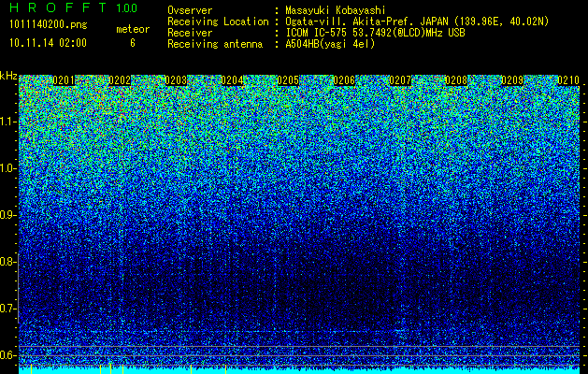The width and height of the screenshot is (588, 374).
Task: Click time marker 0208
Action: (456, 80)
